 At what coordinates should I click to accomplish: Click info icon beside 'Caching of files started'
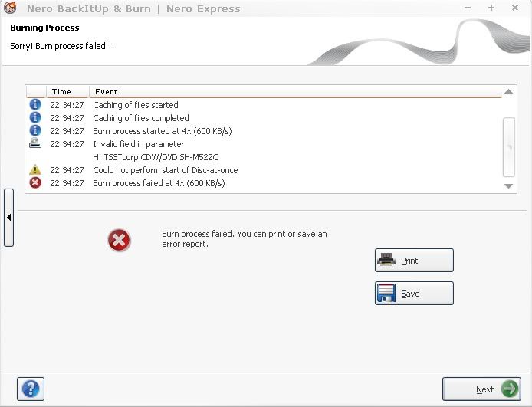coord(35,104)
